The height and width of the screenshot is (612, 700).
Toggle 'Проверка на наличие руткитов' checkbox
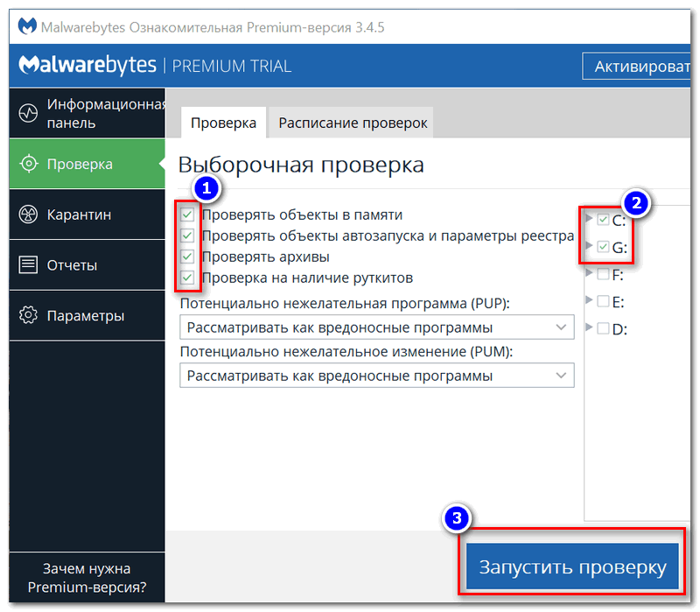(x=187, y=278)
